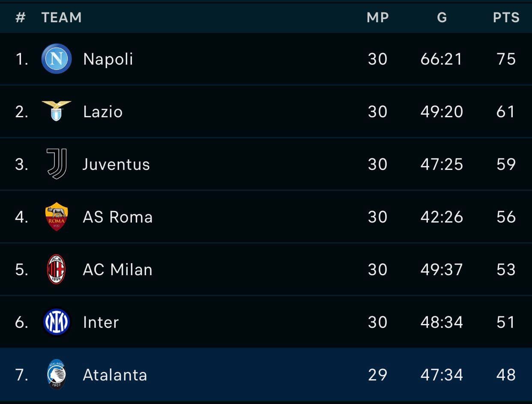Click the Napoli club crest
532x404 pixels.
tap(57, 59)
